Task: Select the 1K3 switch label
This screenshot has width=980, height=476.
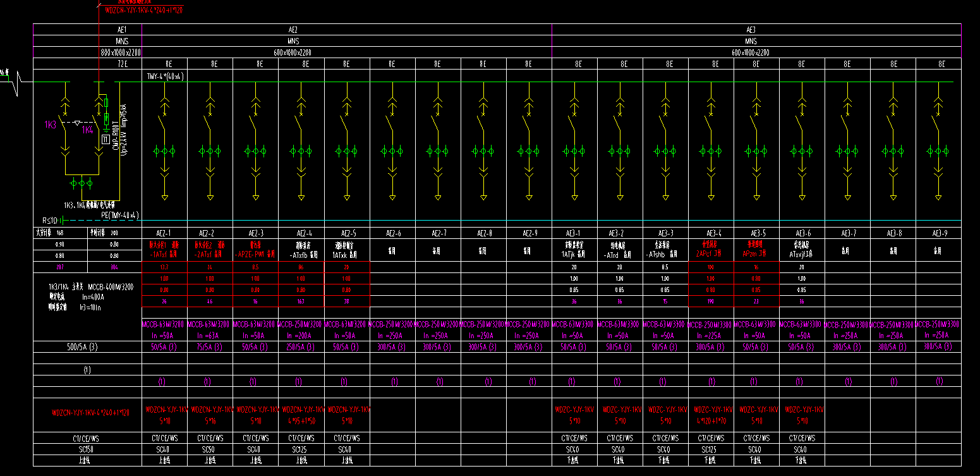Action: (x=50, y=125)
